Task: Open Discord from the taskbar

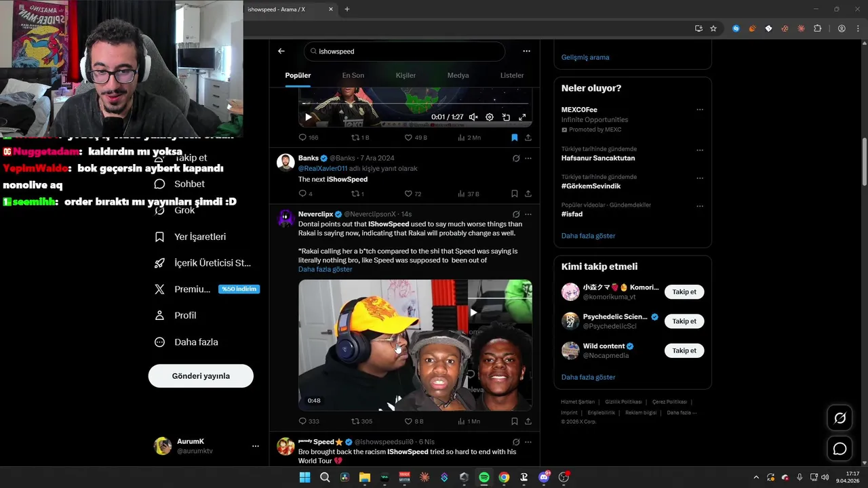Action: point(544,477)
